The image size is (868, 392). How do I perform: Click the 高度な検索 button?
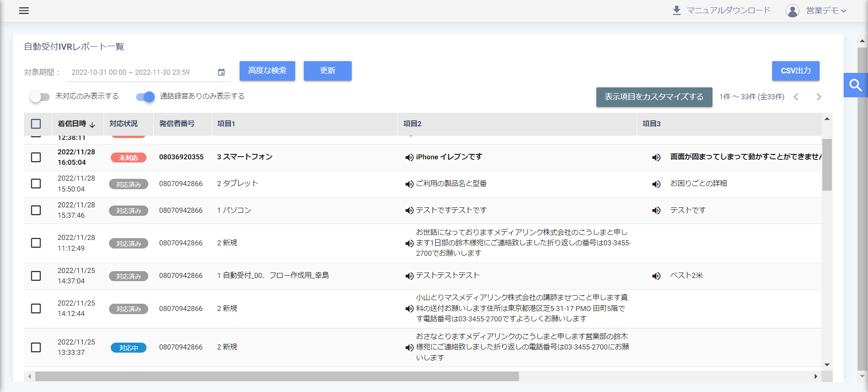[x=267, y=71]
